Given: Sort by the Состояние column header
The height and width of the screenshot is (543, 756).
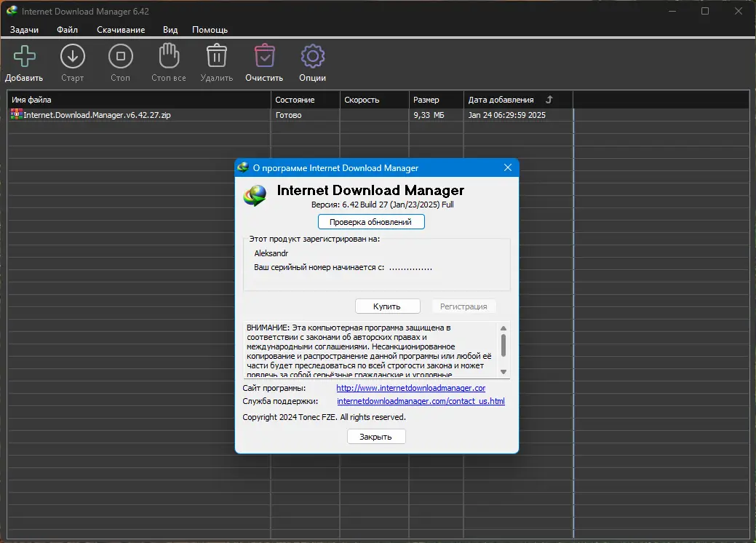Looking at the screenshot, I should pos(305,100).
